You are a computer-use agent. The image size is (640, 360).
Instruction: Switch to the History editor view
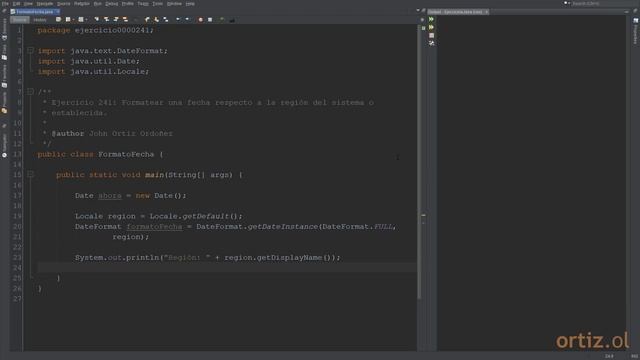[40, 20]
